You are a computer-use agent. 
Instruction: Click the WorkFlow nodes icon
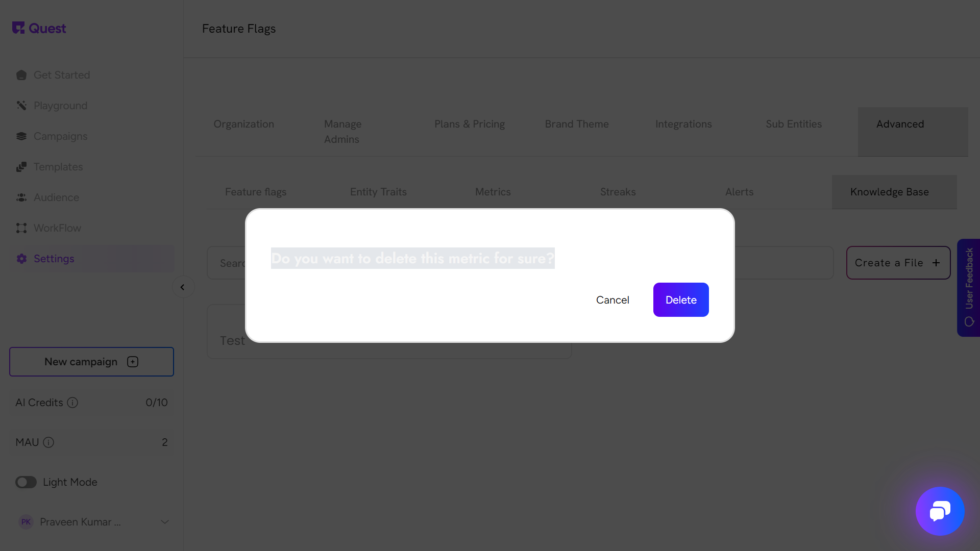pos(21,228)
